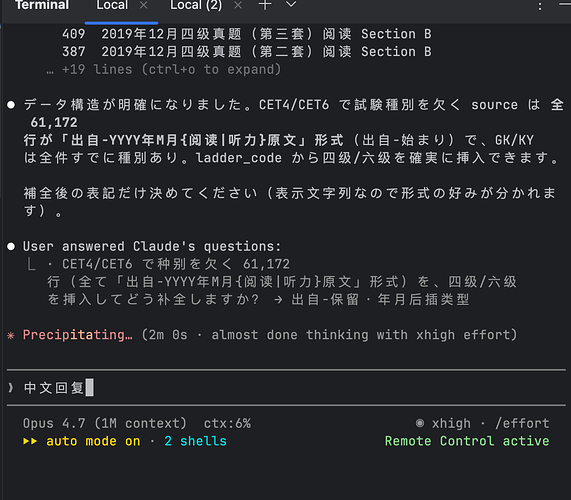Click the /effort command text
Screen dimensions: 571x500
(x=522, y=423)
